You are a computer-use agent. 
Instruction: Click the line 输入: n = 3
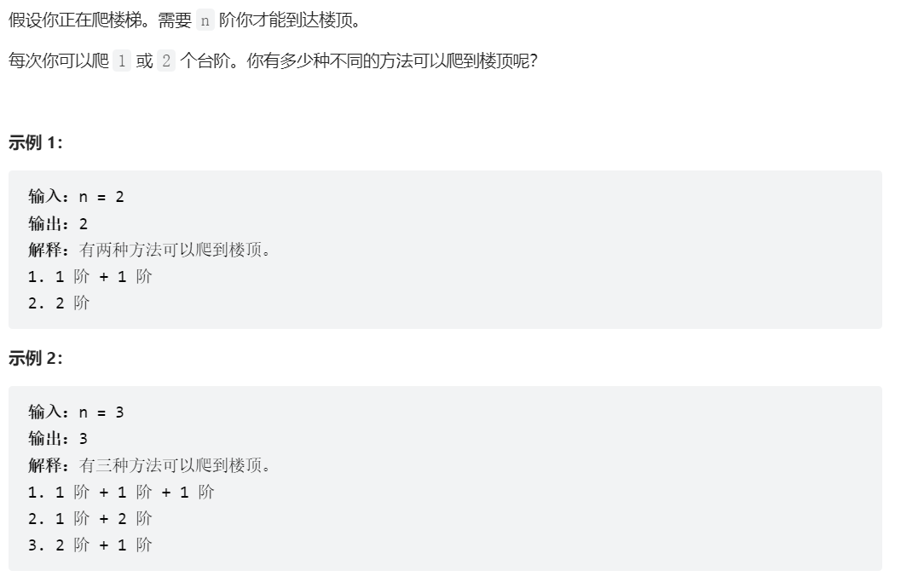pyautogui.click(x=76, y=412)
